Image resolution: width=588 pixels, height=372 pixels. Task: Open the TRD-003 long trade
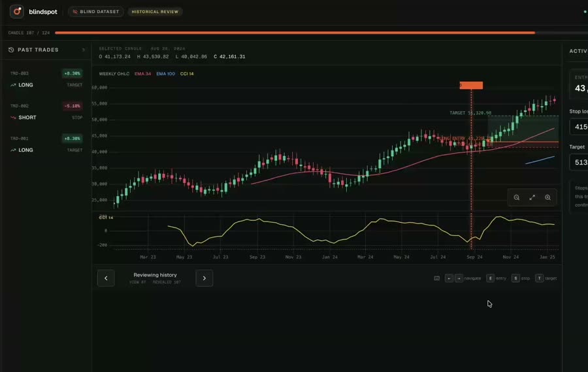[x=46, y=79]
